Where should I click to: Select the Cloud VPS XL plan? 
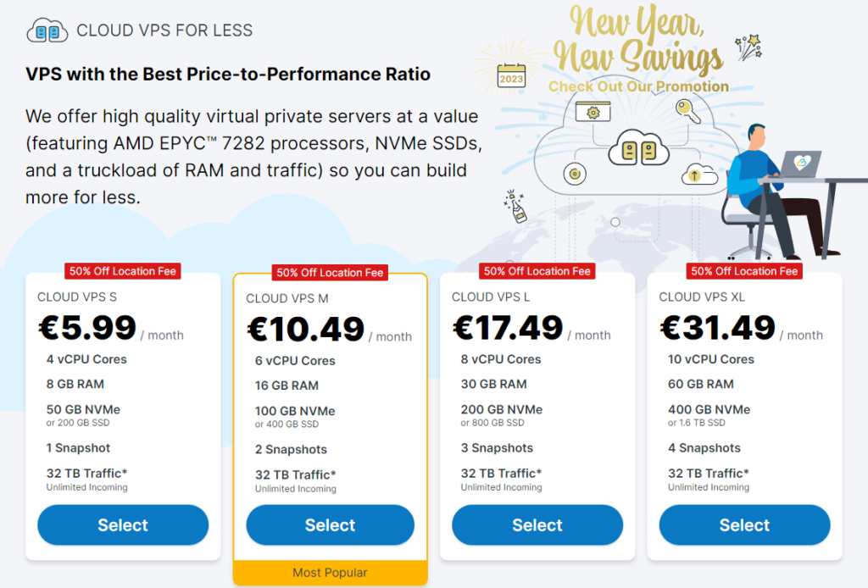[743, 524]
